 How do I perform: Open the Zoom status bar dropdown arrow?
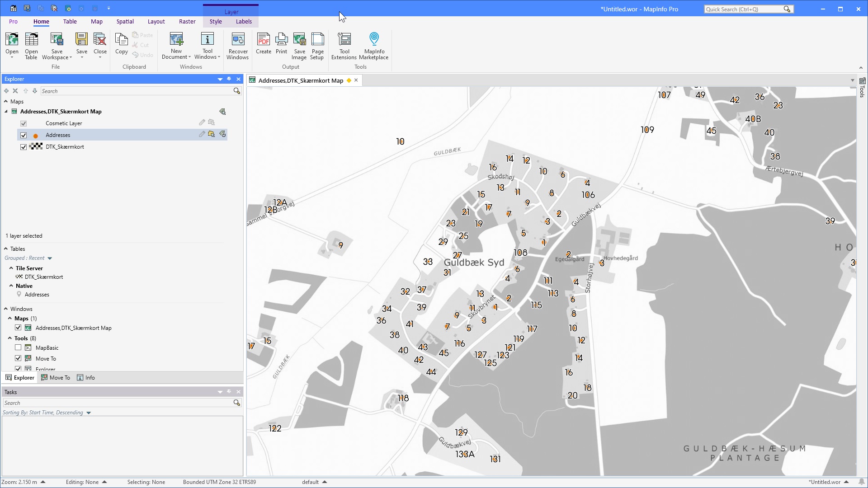pos(43,482)
